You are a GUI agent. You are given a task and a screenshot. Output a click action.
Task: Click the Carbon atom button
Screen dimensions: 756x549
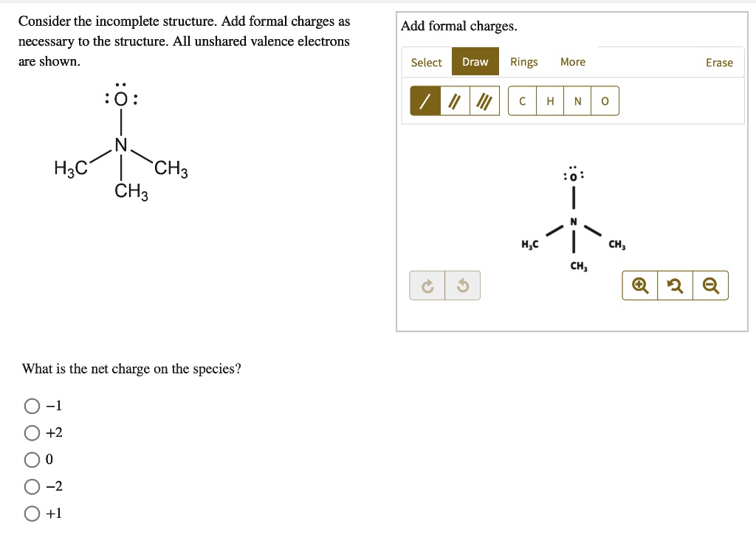[x=522, y=102]
